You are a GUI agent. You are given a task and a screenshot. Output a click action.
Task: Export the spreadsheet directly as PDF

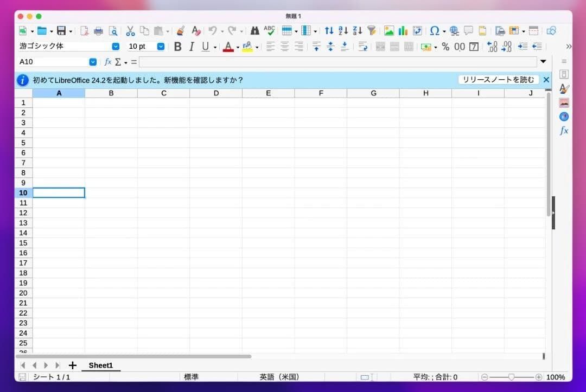click(84, 31)
